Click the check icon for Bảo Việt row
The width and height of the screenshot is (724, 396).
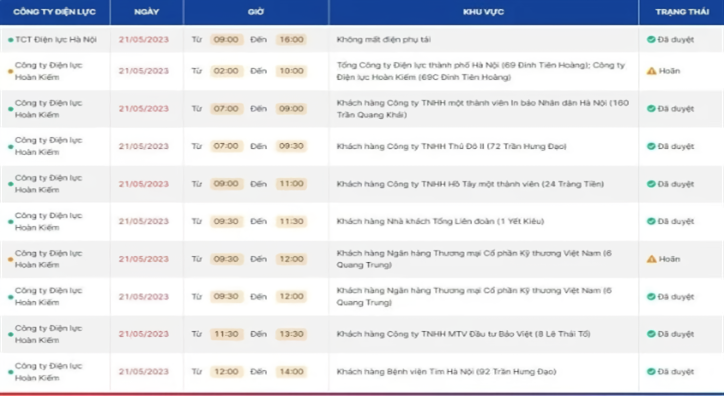pos(651,334)
